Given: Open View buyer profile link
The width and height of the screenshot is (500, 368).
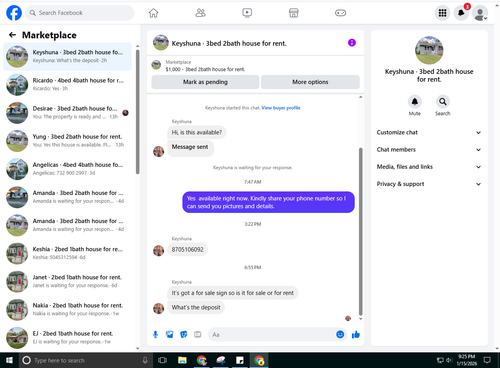Looking at the screenshot, I should [x=281, y=108].
